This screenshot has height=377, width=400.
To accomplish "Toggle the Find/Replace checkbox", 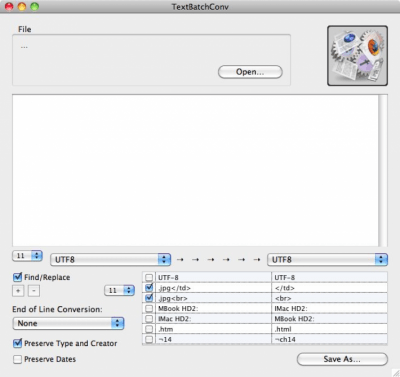I will (17, 277).
